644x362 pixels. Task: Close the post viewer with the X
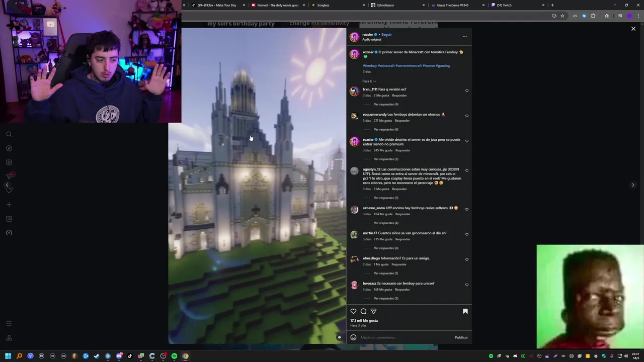tap(633, 29)
